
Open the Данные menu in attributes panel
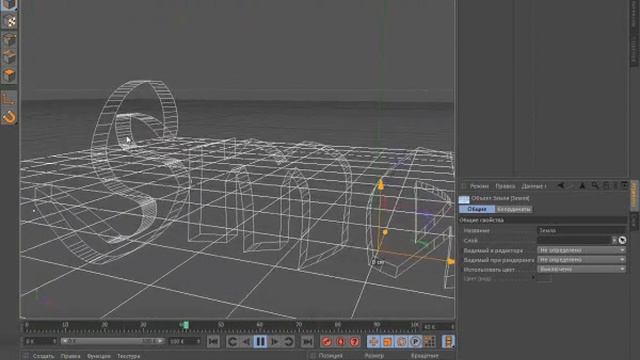[x=533, y=186]
